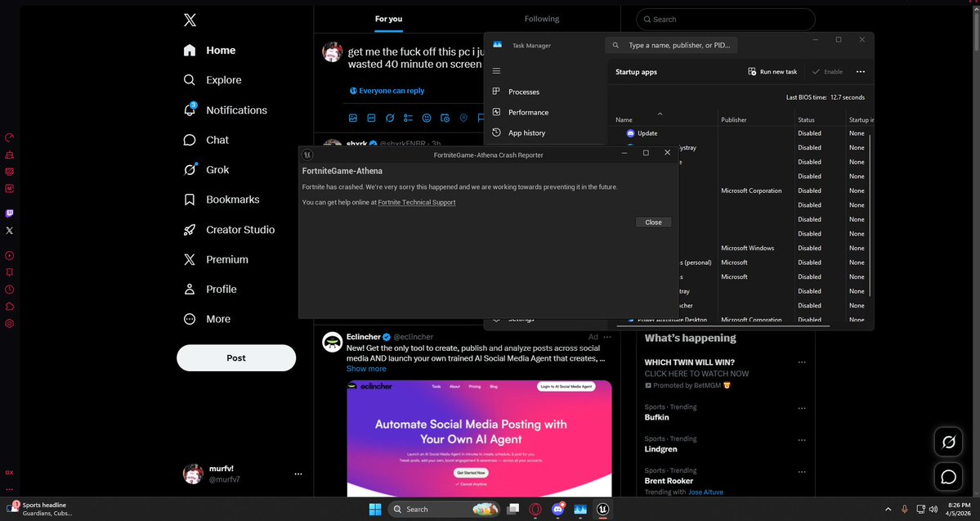This screenshot has width=980, height=521.
Task: Open options for WHICH TWIN WILL WIN promo
Action: coord(802,362)
